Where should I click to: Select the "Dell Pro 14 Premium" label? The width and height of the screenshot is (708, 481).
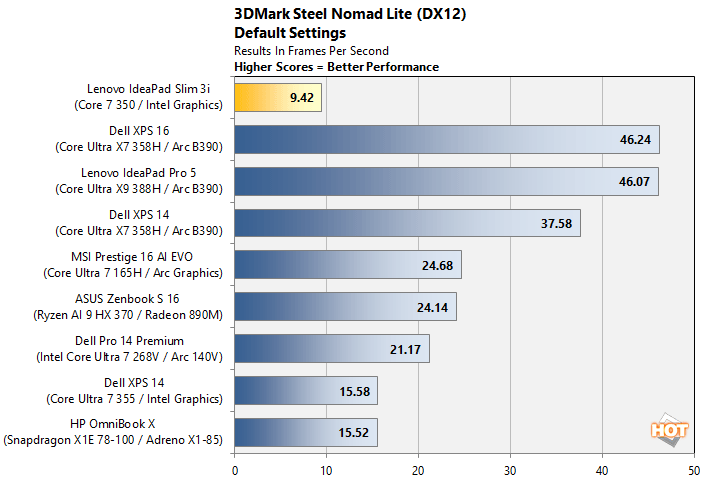(129, 341)
